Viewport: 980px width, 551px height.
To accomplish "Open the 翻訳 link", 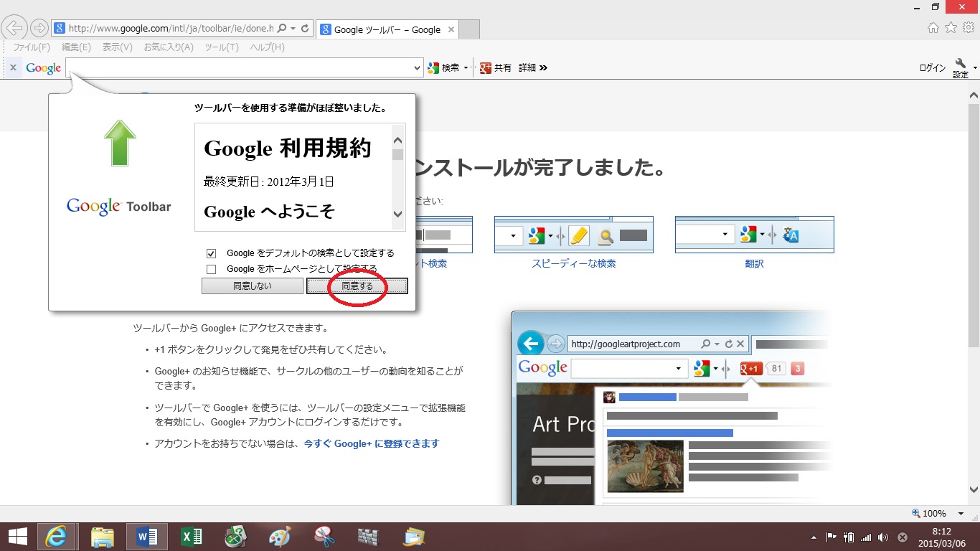I will coord(755,263).
